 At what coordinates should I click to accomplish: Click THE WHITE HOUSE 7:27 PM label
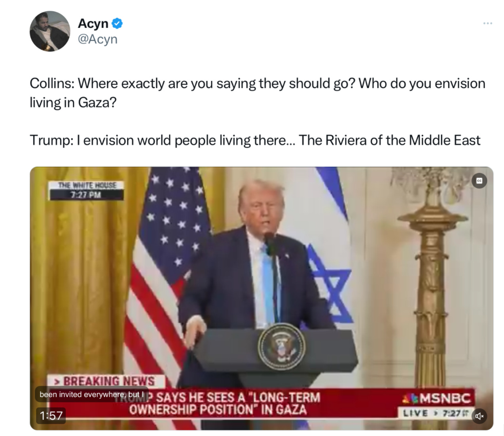click(x=87, y=190)
